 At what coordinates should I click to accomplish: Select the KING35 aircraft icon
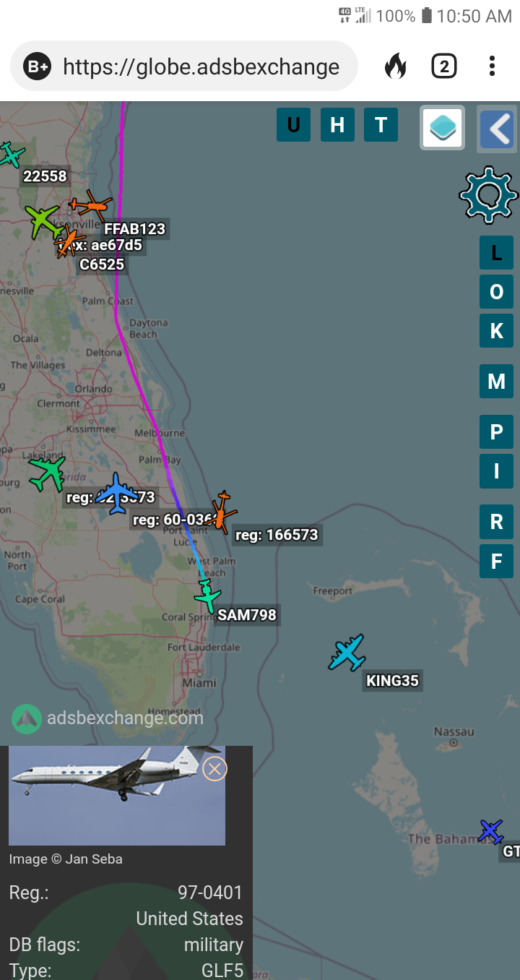tap(347, 653)
